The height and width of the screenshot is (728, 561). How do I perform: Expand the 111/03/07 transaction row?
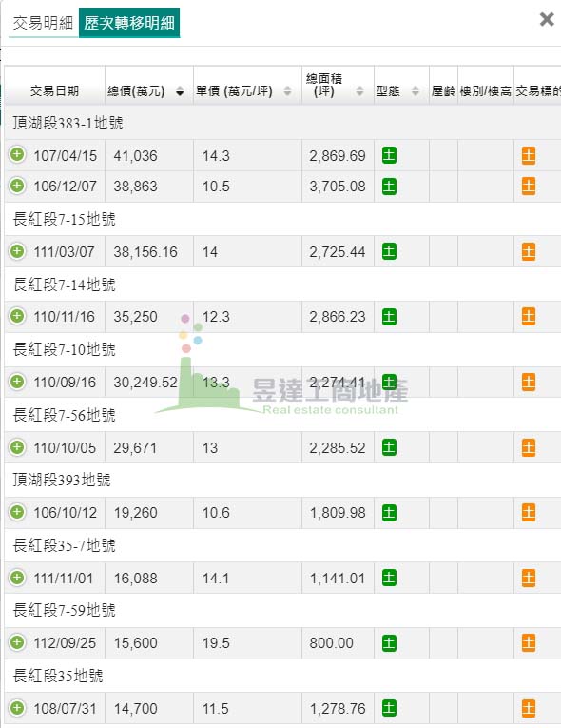coord(17,251)
